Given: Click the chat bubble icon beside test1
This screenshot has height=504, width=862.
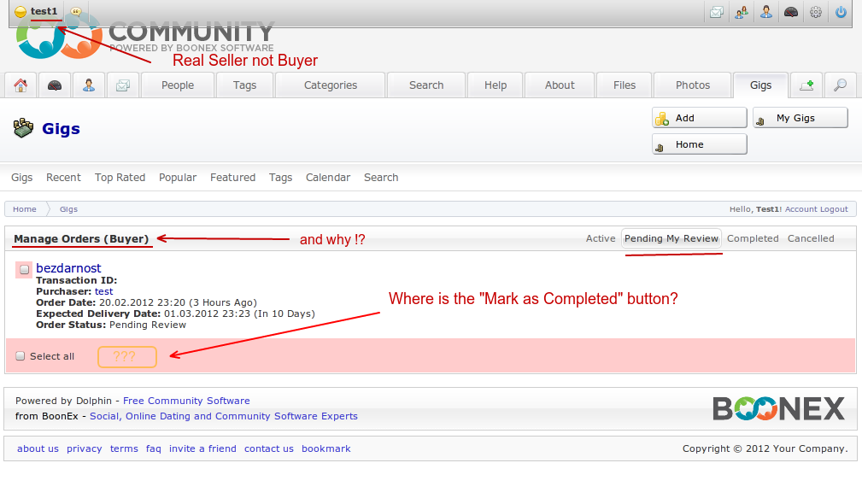Looking at the screenshot, I should [x=76, y=12].
